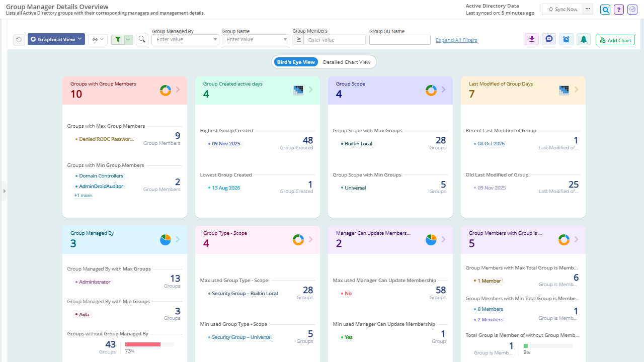Viewport: 644px width, 362px height.
Task: Open the eye visibility dropdown
Action: pyautogui.click(x=98, y=39)
